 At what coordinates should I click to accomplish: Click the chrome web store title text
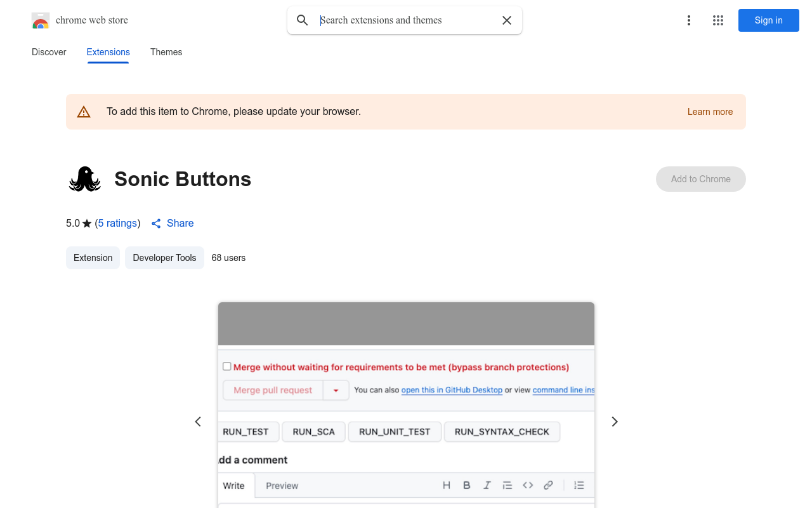pyautogui.click(x=92, y=20)
